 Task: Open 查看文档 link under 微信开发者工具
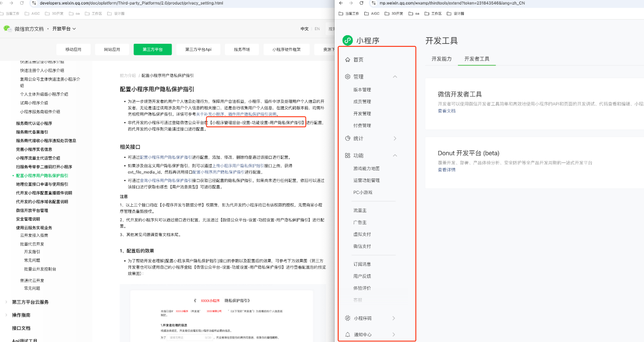[x=447, y=111]
